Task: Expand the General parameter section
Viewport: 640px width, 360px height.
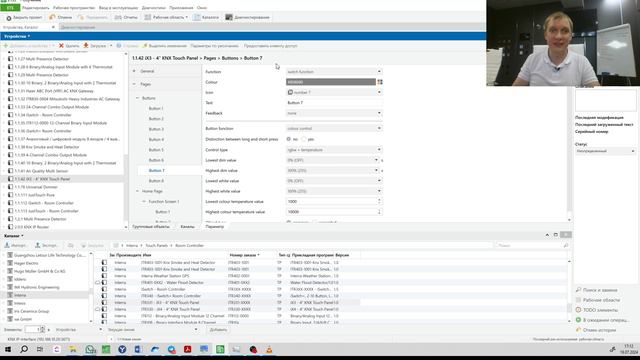Action: pos(134,71)
